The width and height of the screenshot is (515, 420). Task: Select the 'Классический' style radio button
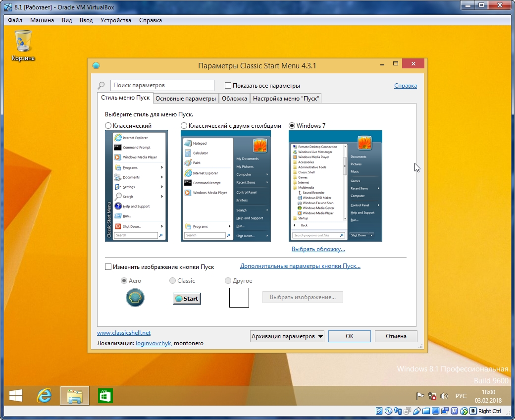(x=108, y=125)
